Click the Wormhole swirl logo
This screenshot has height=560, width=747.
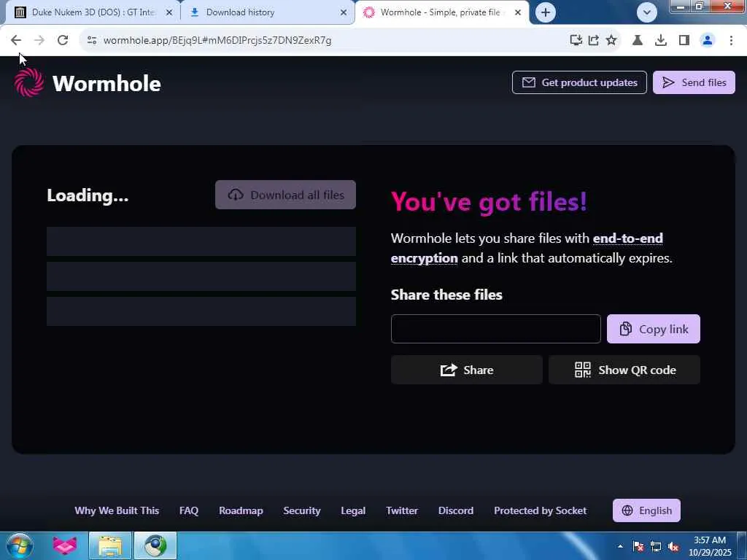coord(29,82)
